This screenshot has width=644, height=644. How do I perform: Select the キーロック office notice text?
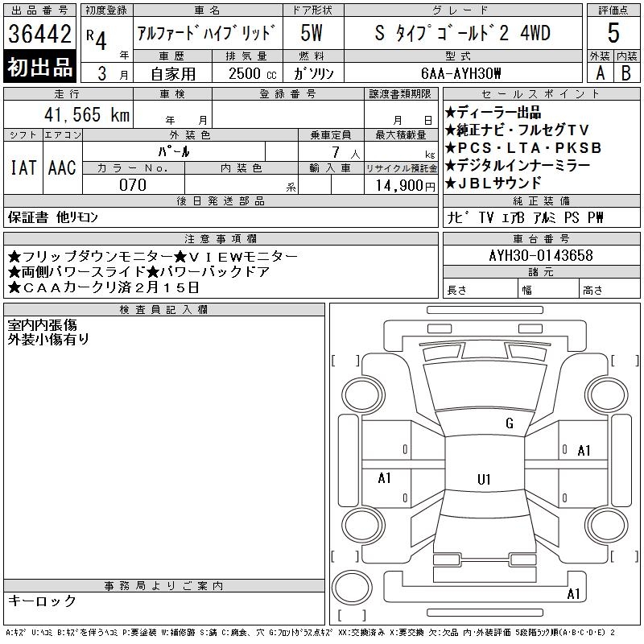(x=42, y=601)
